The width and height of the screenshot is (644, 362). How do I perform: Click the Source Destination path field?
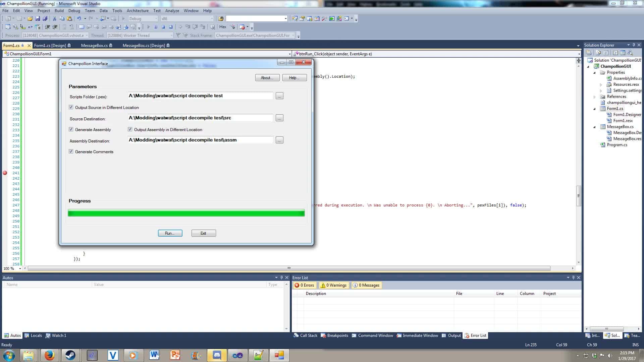(x=201, y=118)
